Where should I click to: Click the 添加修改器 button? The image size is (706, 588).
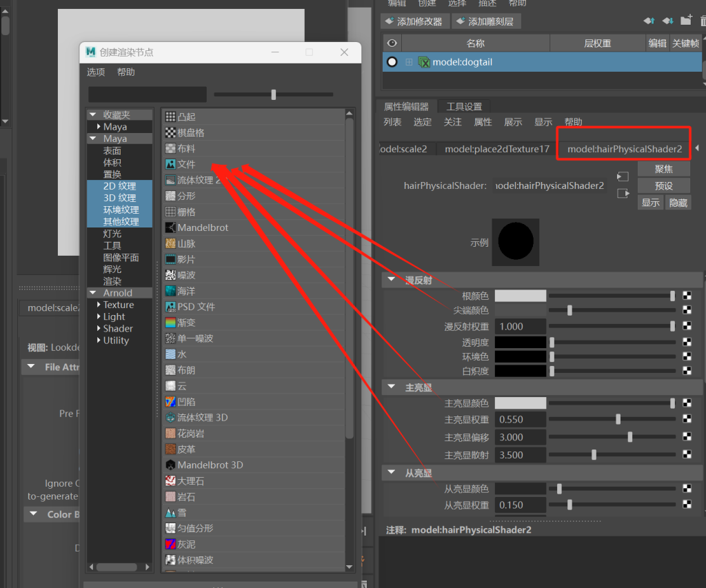tap(414, 21)
